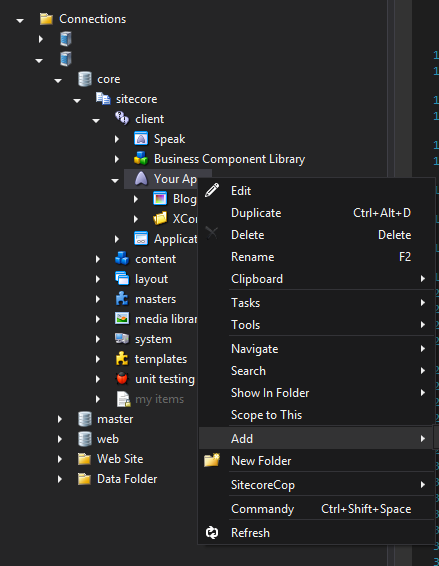The width and height of the screenshot is (439, 566).
Task: Expand the templates tree node
Action: click(x=97, y=359)
